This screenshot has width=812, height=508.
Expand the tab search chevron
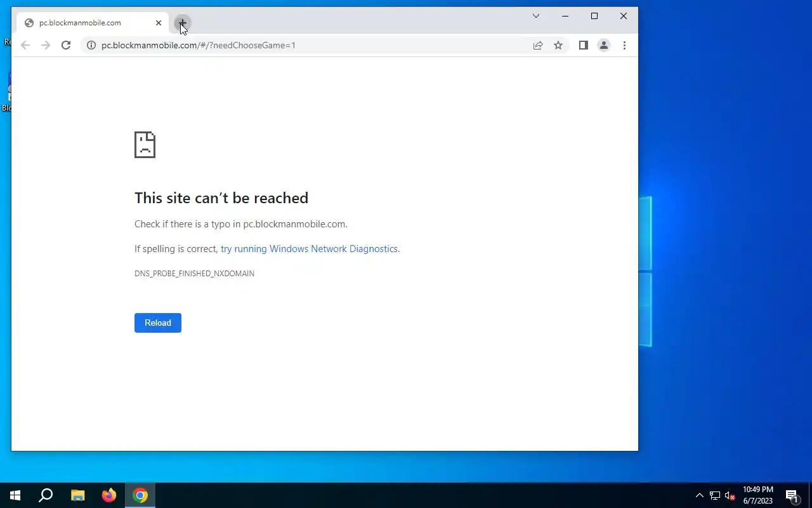(536, 16)
